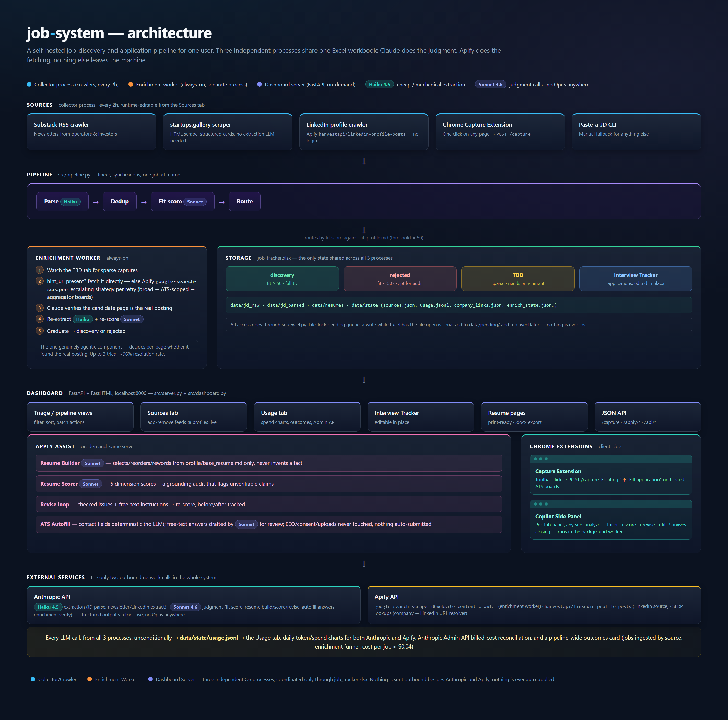Image resolution: width=728 pixels, height=720 pixels.
Task: Open the Sources tab dashboard card
Action: (194, 417)
